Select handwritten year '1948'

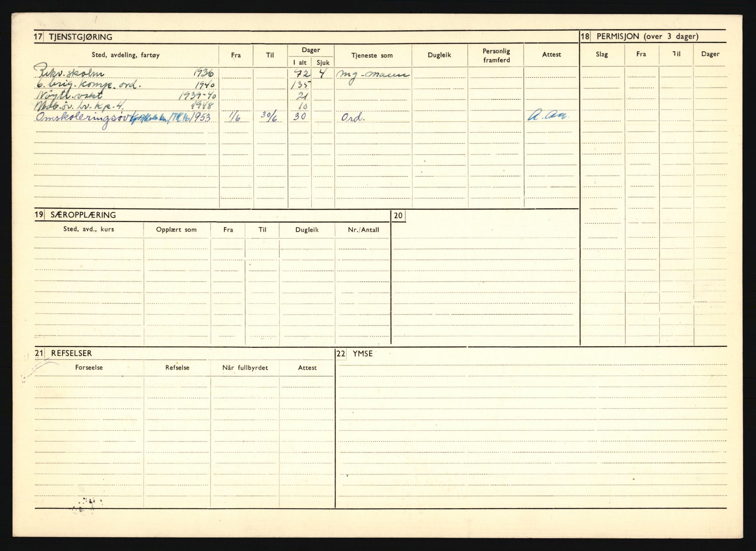tap(203, 106)
